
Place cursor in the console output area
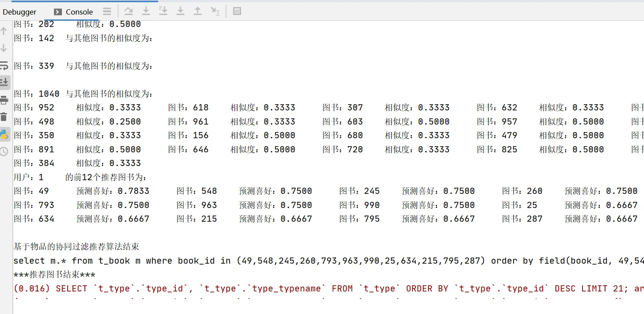(x=310, y=177)
